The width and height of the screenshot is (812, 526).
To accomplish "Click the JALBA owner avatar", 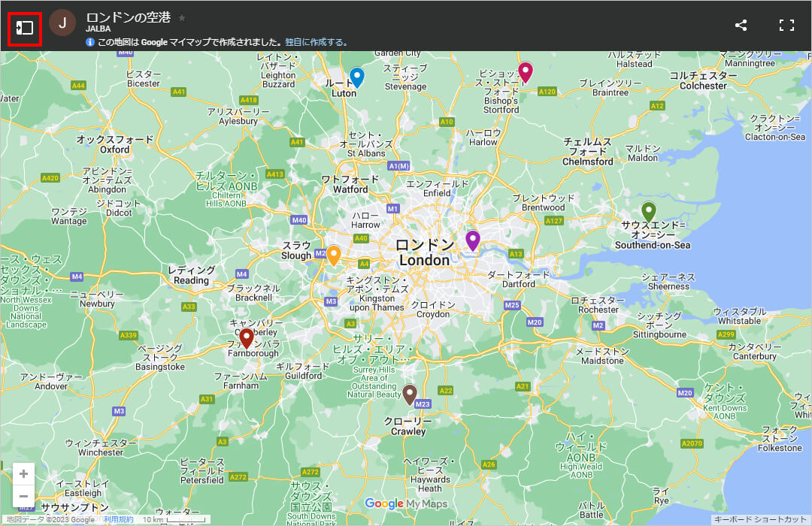I will tap(62, 23).
